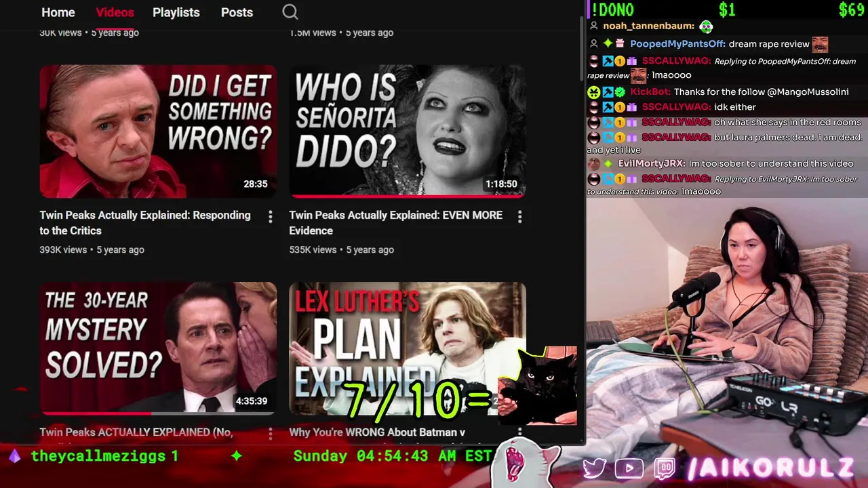Click chat username noah_tannenbaum
The height and width of the screenshot is (488, 868).
(648, 26)
